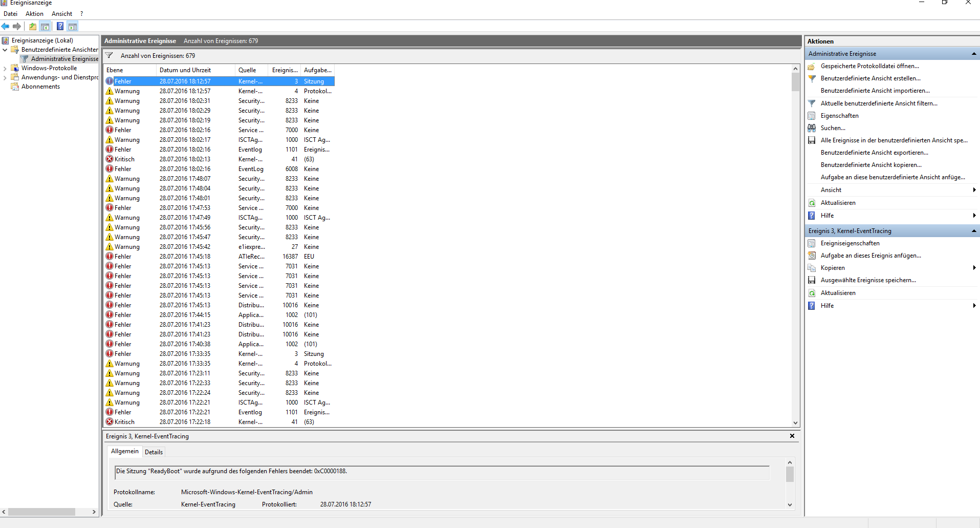Click the Help toolbar icon with question mark
Image resolution: width=980 pixels, height=528 pixels.
(60, 26)
